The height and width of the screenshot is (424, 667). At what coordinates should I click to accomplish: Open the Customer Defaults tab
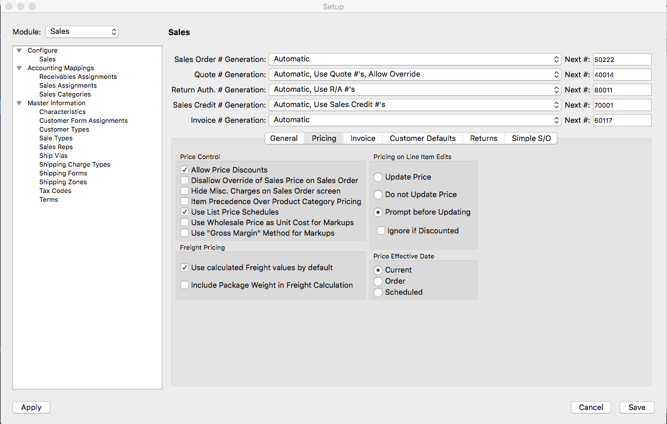[422, 138]
